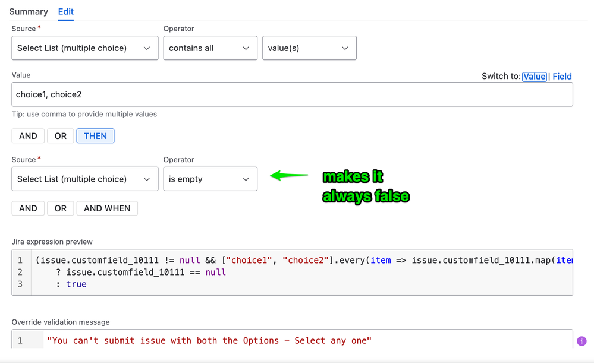Open the second Source dropdown below THEN
The width and height of the screenshot is (594, 364).
85,179
